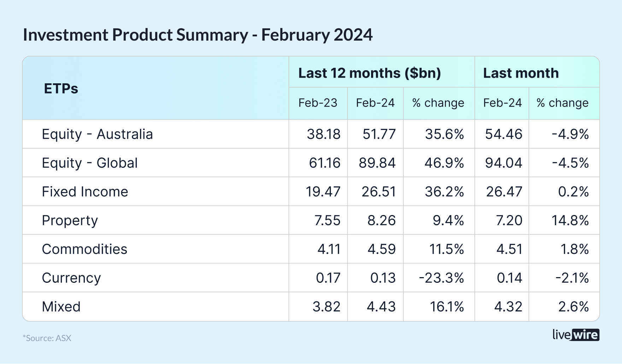Click the Equity - Australia row label

(x=97, y=134)
